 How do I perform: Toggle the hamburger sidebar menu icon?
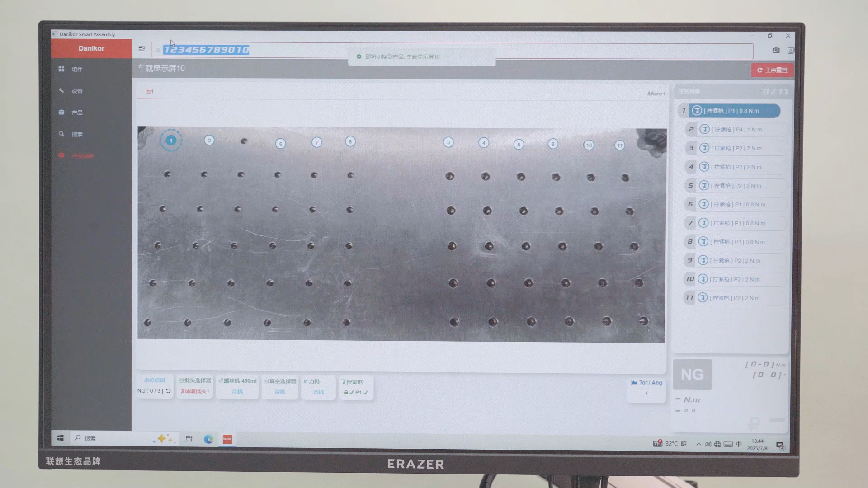(x=142, y=48)
